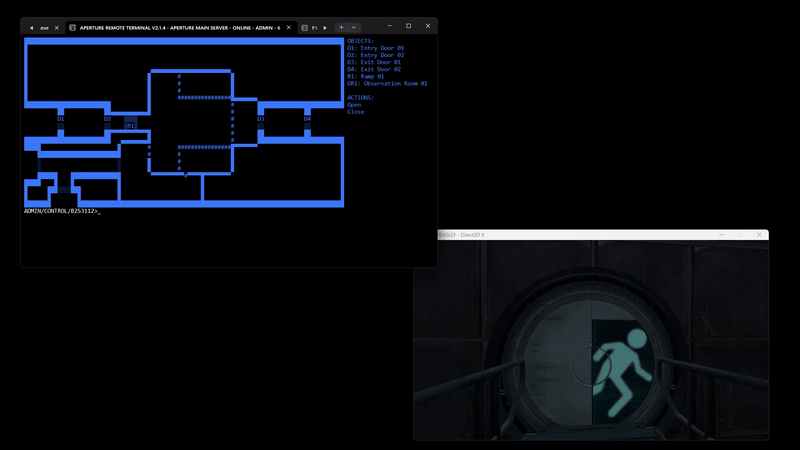The image size is (800, 450).
Task: Click the D2 door on the map
Action: tap(107, 119)
